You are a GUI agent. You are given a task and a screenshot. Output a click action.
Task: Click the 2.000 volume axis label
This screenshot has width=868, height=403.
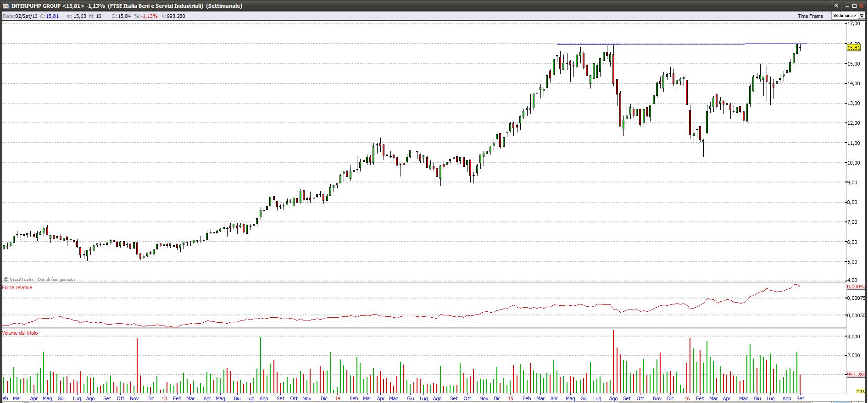854,355
